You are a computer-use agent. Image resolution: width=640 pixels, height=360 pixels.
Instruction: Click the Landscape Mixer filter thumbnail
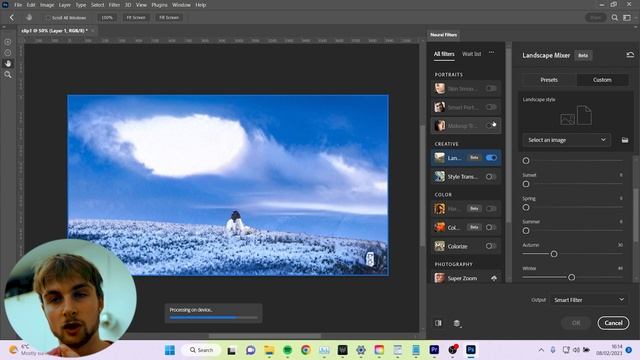[x=440, y=158]
